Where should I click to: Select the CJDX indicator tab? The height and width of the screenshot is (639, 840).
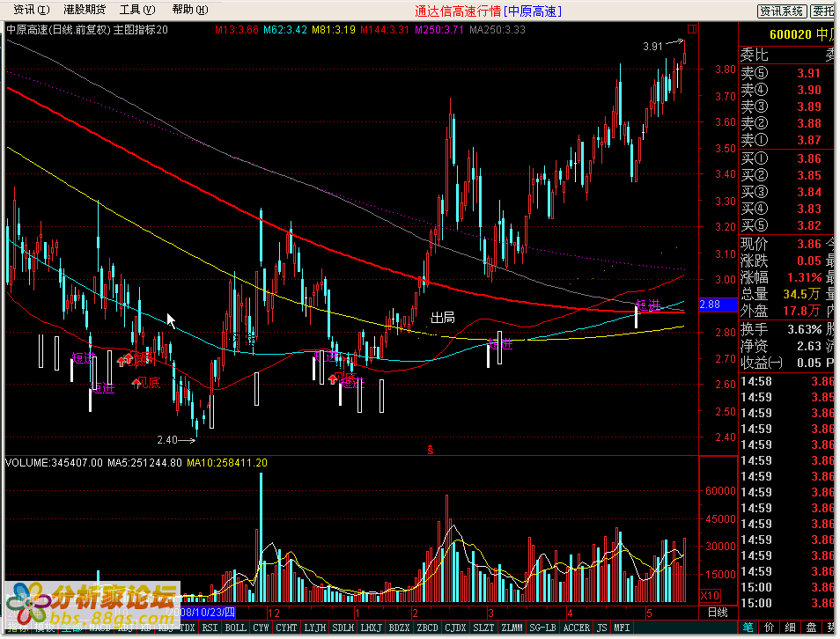click(x=455, y=628)
